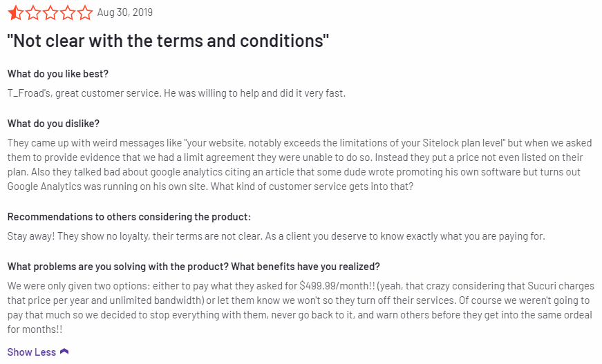Click the line mentioning Google Analytics running
This screenshot has height=364, width=602.
click(210, 186)
